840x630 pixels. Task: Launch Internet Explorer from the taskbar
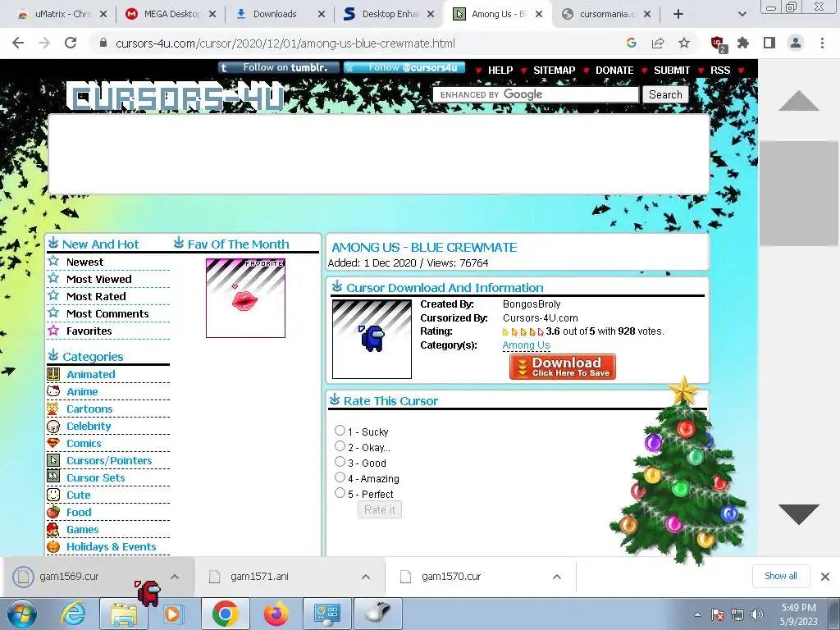(73, 614)
